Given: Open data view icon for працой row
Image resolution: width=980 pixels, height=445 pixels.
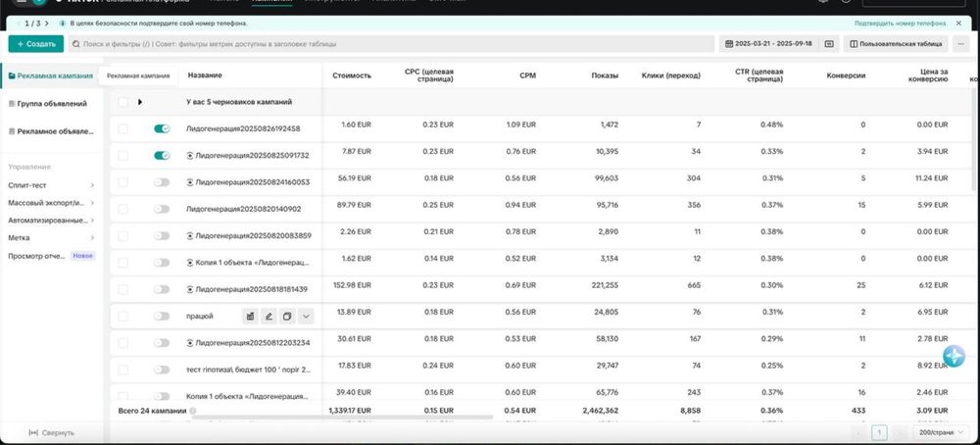Looking at the screenshot, I should pos(250,317).
